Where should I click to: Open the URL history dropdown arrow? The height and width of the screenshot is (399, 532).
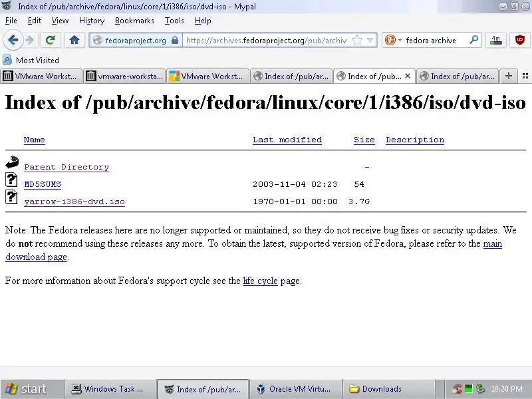370,41
